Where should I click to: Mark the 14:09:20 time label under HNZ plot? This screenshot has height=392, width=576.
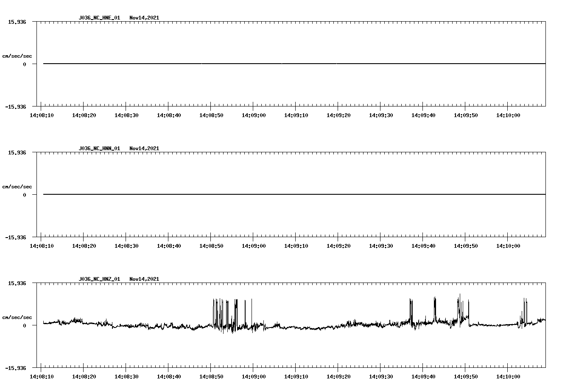(x=338, y=377)
